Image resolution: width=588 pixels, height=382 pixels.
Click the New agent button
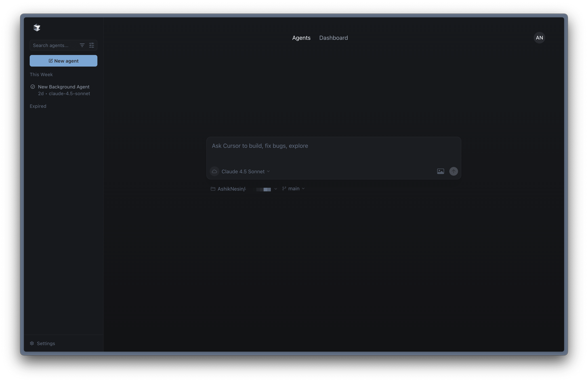point(64,61)
